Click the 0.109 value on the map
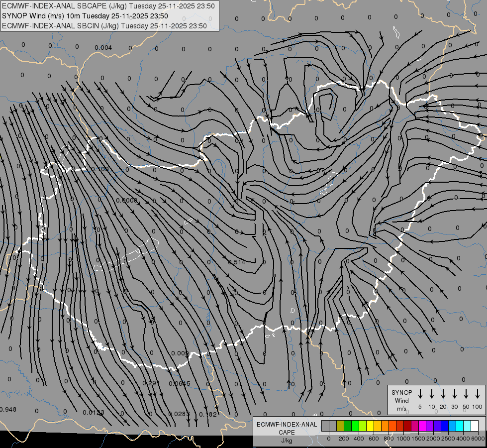The height and width of the screenshot is (448, 487). pyautogui.click(x=100, y=169)
